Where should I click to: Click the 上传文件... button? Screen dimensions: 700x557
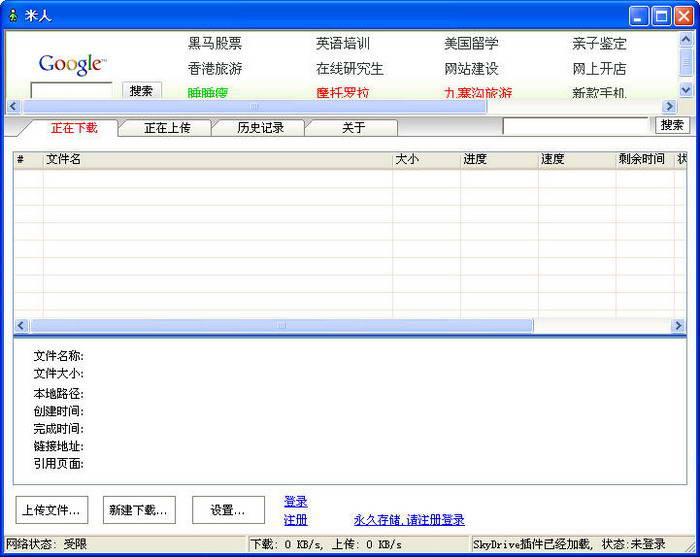tap(52, 510)
